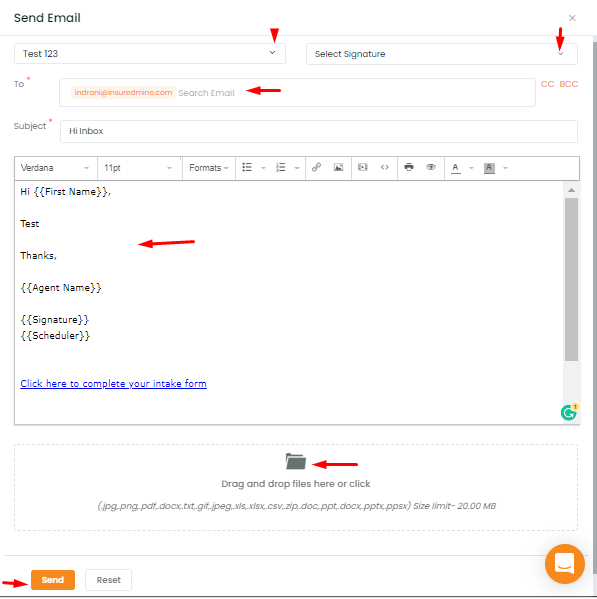Click the print icon in the toolbar

(x=409, y=167)
